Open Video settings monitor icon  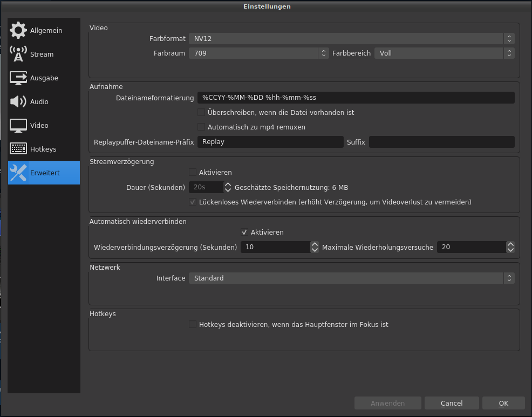[18, 126]
